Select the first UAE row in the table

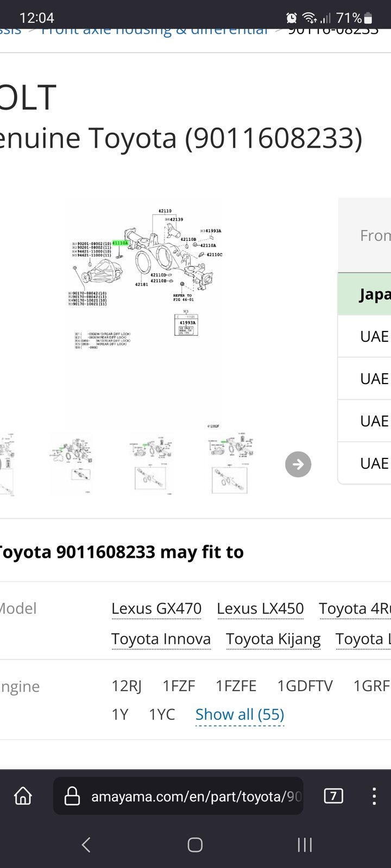click(x=364, y=336)
